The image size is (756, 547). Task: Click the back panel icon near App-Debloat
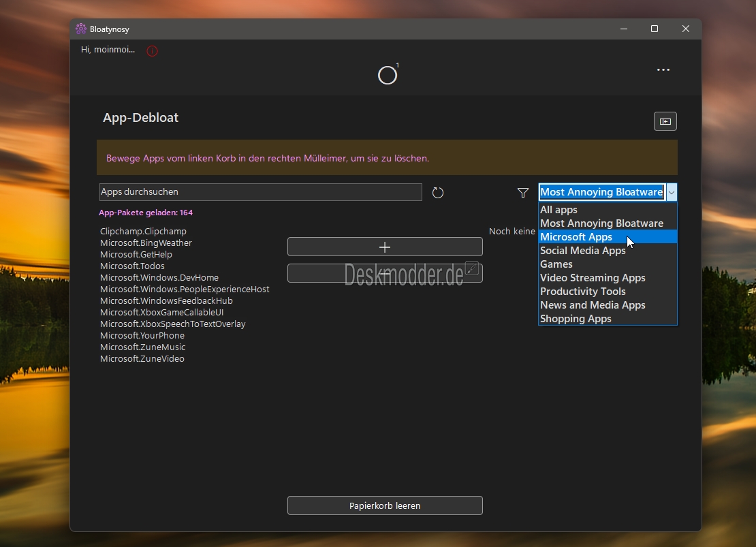pos(665,121)
